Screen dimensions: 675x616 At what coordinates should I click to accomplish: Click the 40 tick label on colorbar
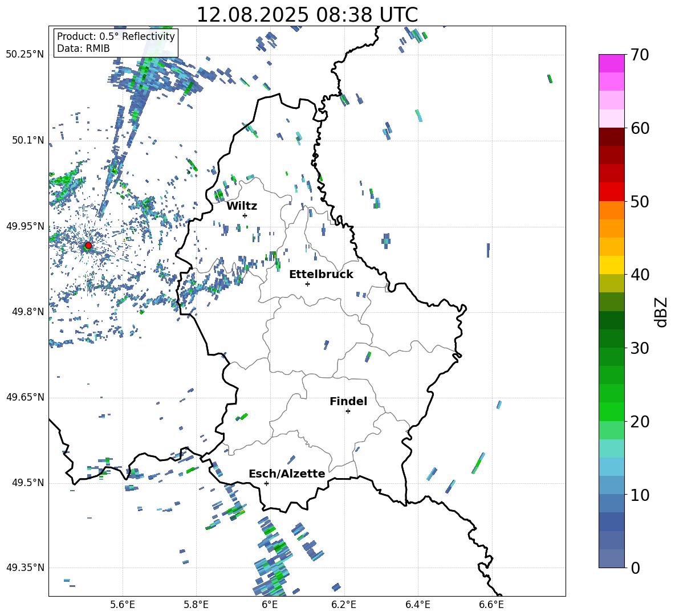[640, 275]
